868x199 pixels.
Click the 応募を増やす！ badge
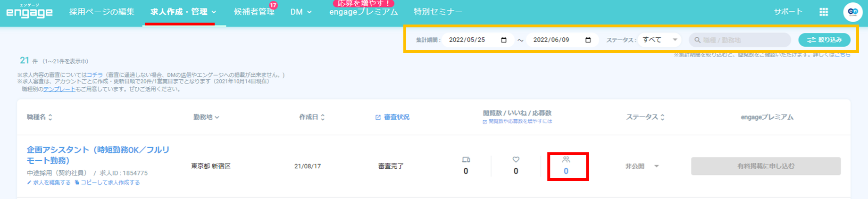(364, 3)
